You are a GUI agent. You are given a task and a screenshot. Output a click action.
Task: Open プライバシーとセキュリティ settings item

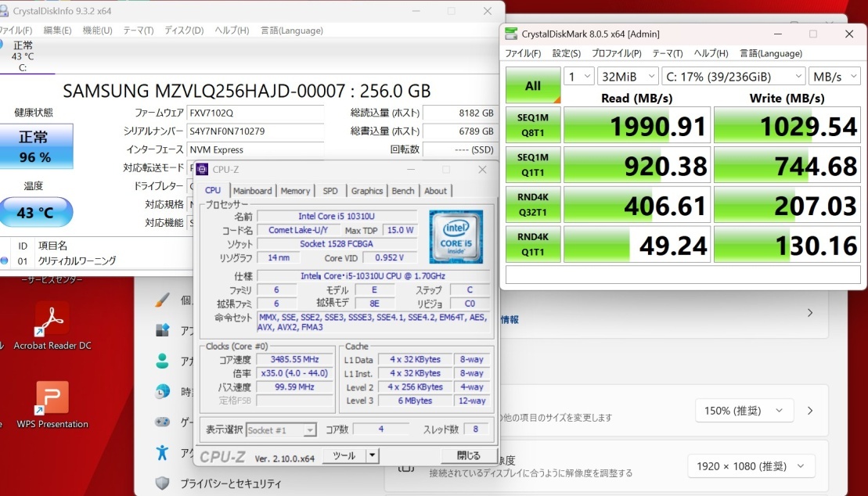[x=231, y=483]
